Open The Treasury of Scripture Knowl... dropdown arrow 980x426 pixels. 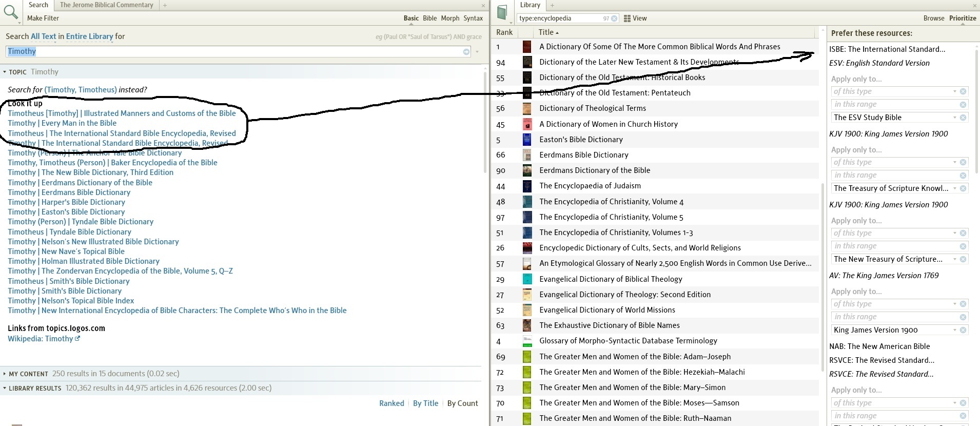[955, 188]
